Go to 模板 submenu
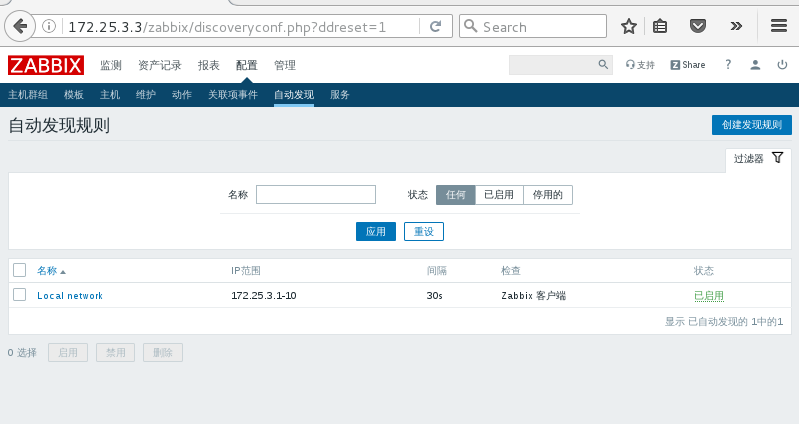Screen dimensions: 799x424 (74, 95)
